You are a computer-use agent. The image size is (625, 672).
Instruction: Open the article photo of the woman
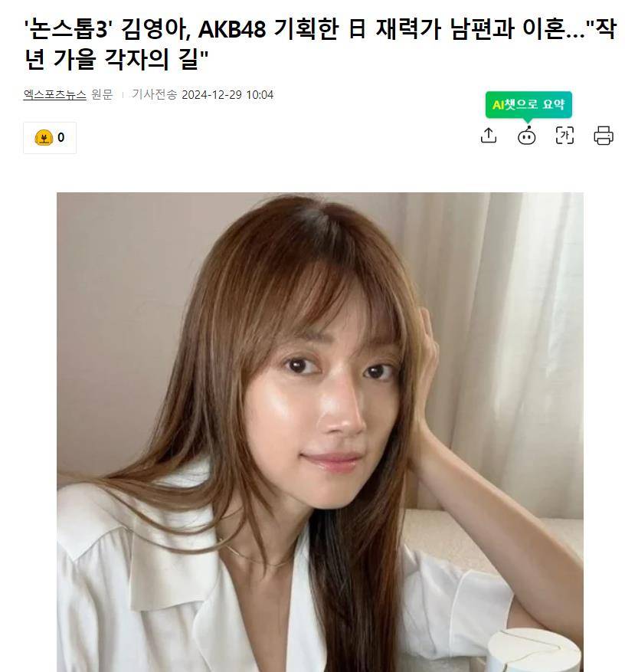coord(320,432)
